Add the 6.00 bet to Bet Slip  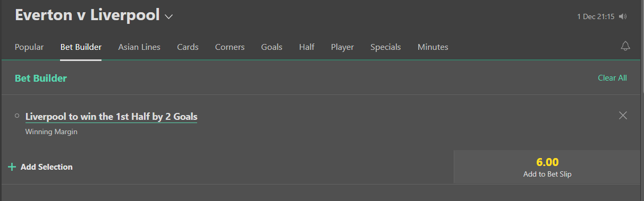(547, 167)
